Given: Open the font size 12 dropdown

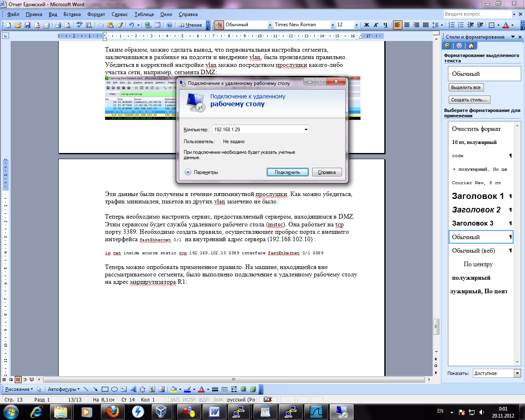Looking at the screenshot, I should pos(356,25).
